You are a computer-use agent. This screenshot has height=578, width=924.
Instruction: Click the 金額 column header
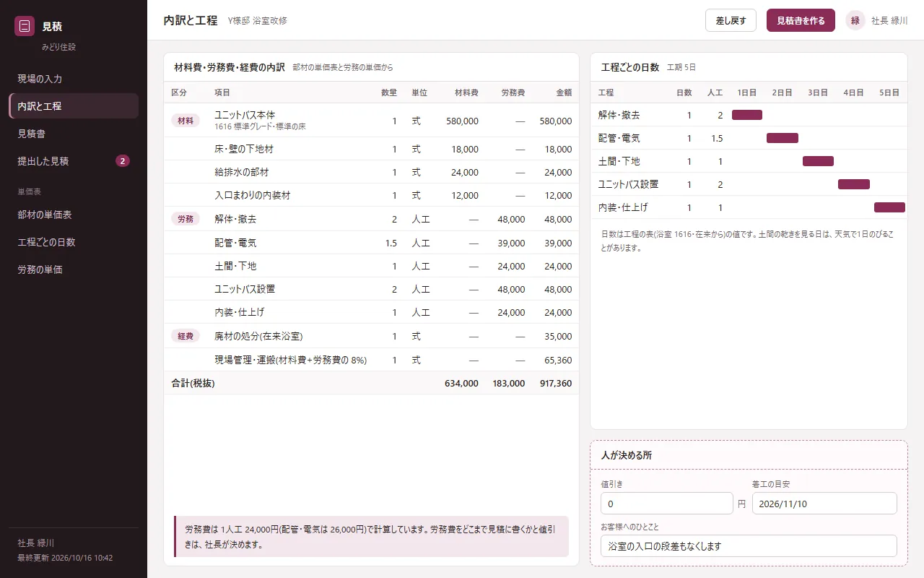coord(564,92)
